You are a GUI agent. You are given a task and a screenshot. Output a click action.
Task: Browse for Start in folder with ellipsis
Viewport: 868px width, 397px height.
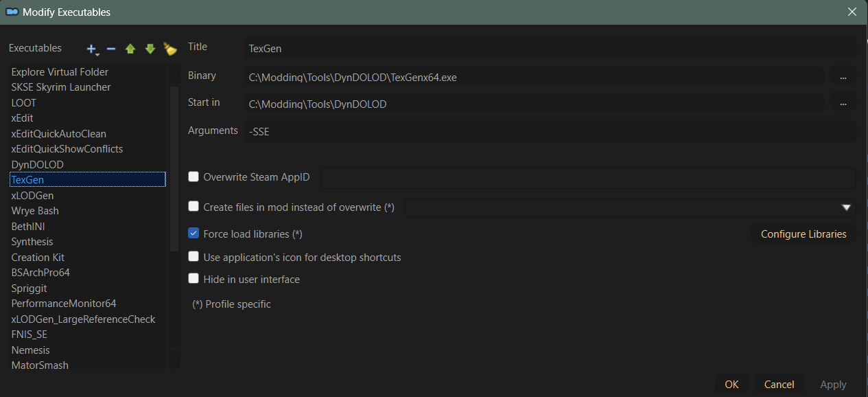(x=843, y=104)
